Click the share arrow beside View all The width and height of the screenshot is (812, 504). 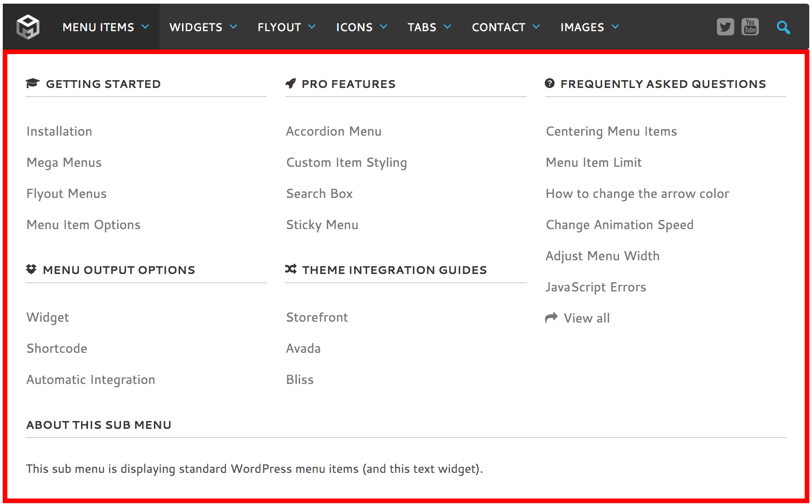tap(551, 318)
